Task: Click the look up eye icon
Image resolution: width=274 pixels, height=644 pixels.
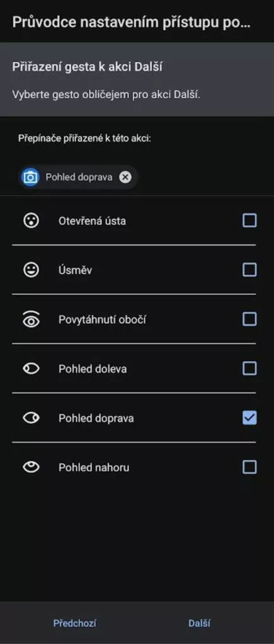Action: pyautogui.click(x=31, y=467)
